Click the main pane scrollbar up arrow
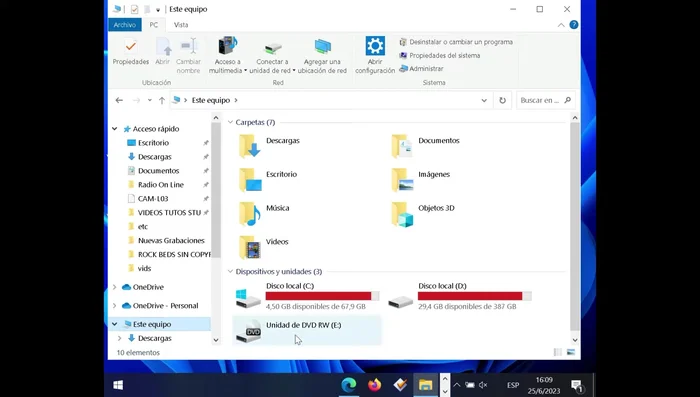Viewport: 700px width, 397px height. 575,118
